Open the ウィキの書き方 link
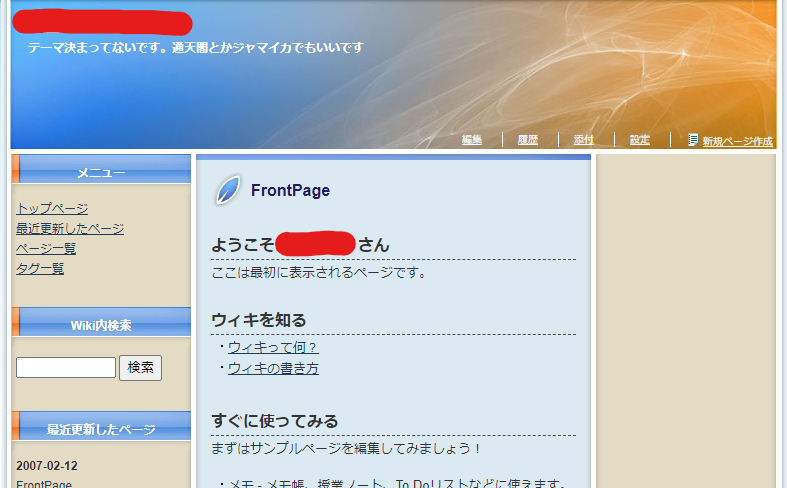The height and width of the screenshot is (488, 787). (x=273, y=368)
